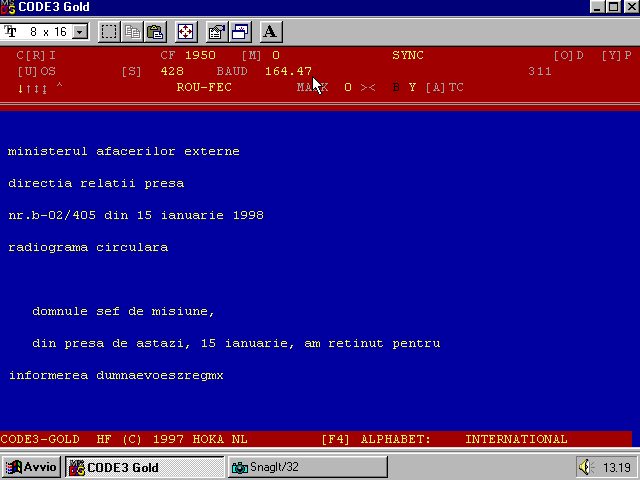Open the Font settings 'A' icon
Viewport: 640px width, 480px height.
coord(270,31)
